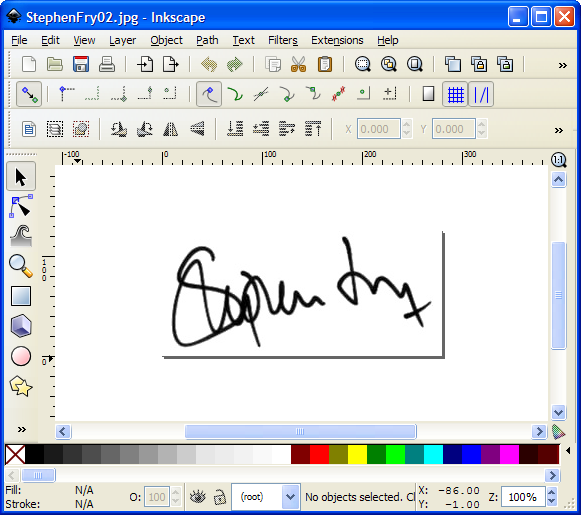Select the no-color X swatch

coord(15,455)
